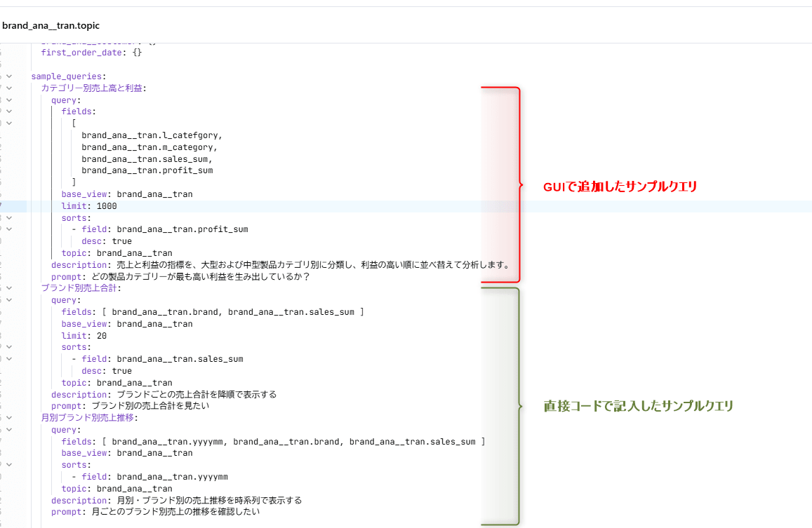812x528 pixels.
Task: Click the brand_ana__tran.l_catefgory line
Action: click(x=152, y=135)
